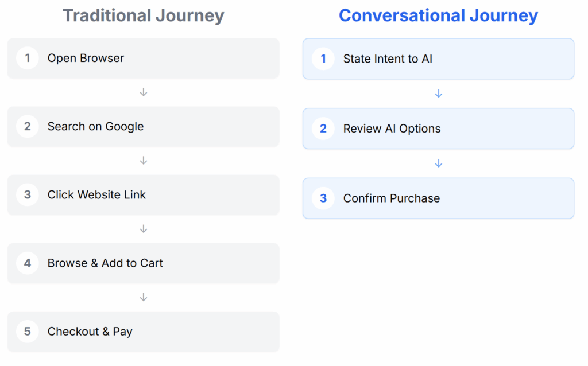Click the number 1 circle beside Open Browser
This screenshot has height=366, width=588.
(28, 58)
